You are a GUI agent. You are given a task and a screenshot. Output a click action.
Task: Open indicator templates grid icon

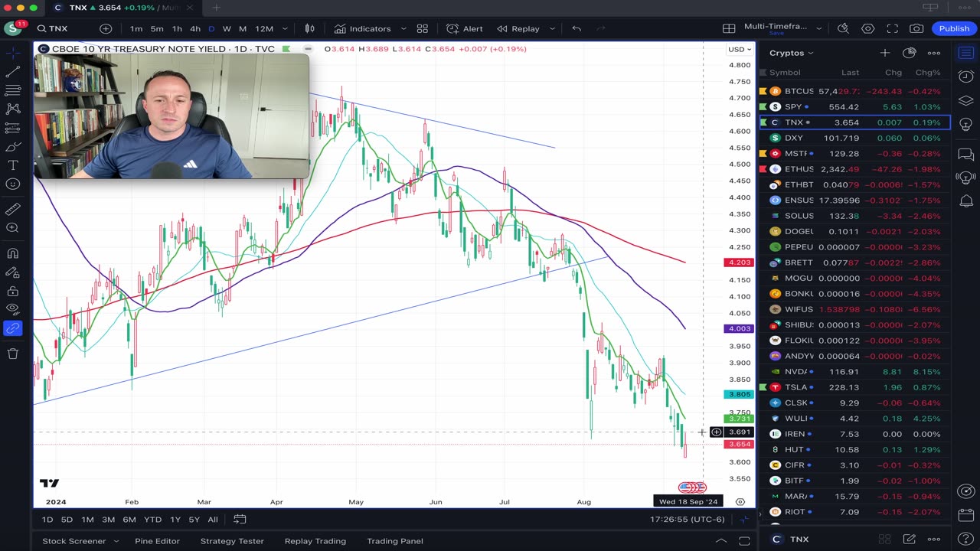coord(422,28)
